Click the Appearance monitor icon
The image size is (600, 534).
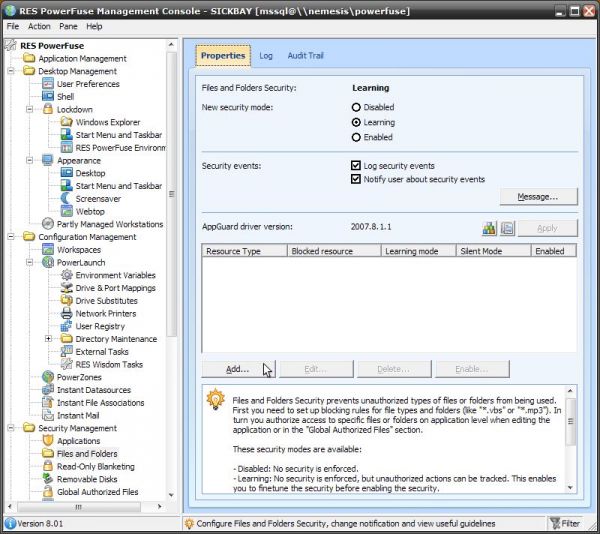pyautogui.click(x=48, y=160)
